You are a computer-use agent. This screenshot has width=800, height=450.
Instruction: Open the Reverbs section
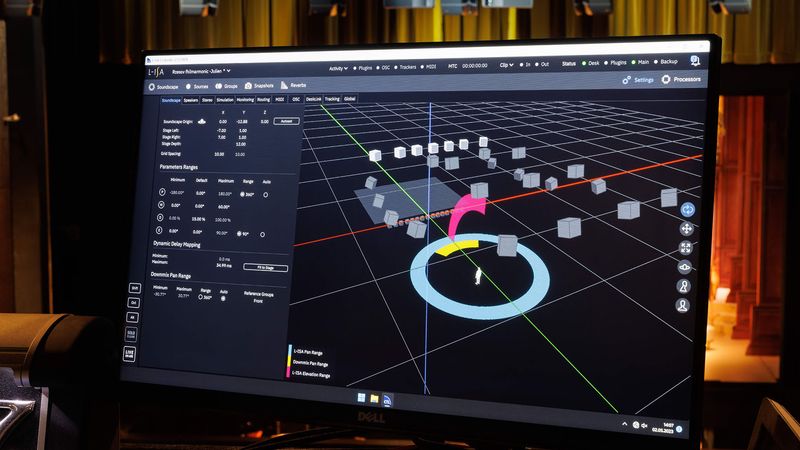[293, 85]
